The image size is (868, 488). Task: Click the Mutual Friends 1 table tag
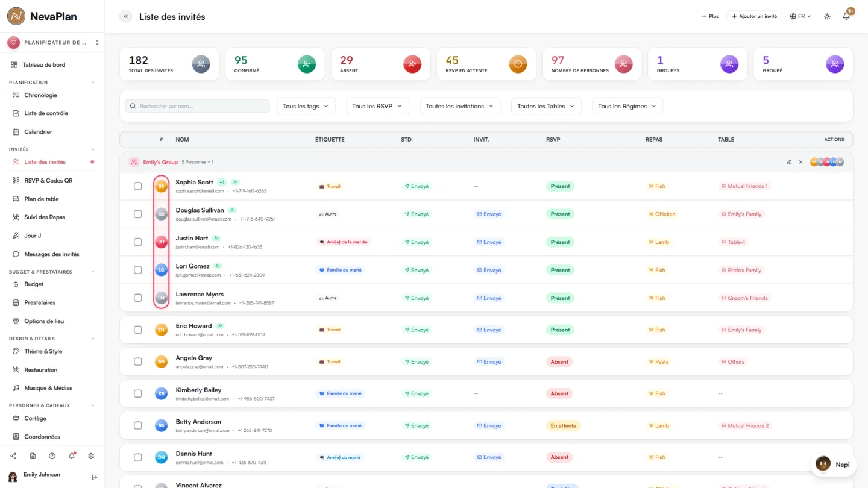point(744,186)
